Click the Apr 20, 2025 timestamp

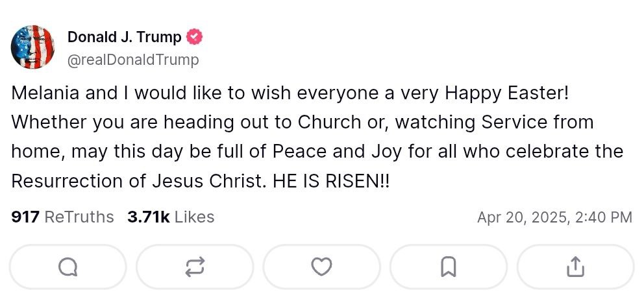pos(554,217)
